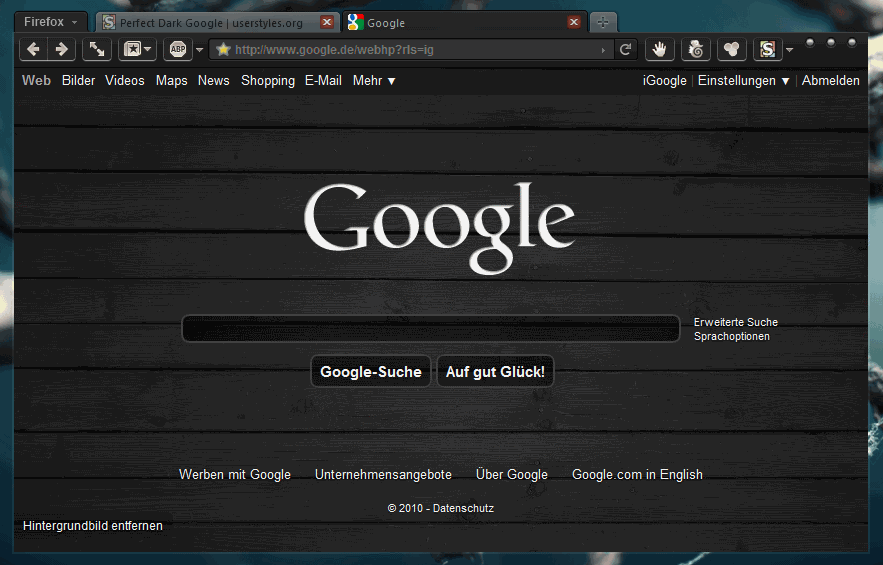Image resolution: width=883 pixels, height=565 pixels.
Task: Expand the Adblock Plus dropdown arrow
Action: (199, 50)
